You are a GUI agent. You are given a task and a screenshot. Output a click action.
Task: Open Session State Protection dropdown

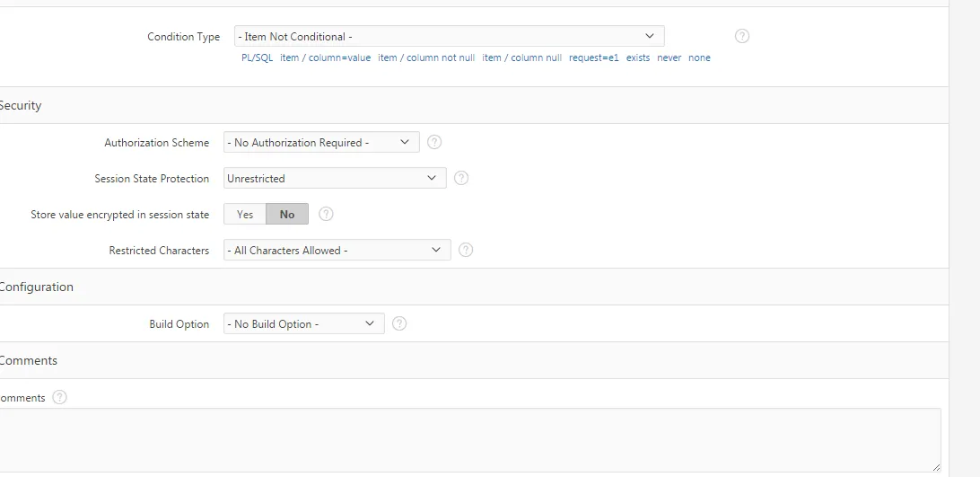pos(334,178)
